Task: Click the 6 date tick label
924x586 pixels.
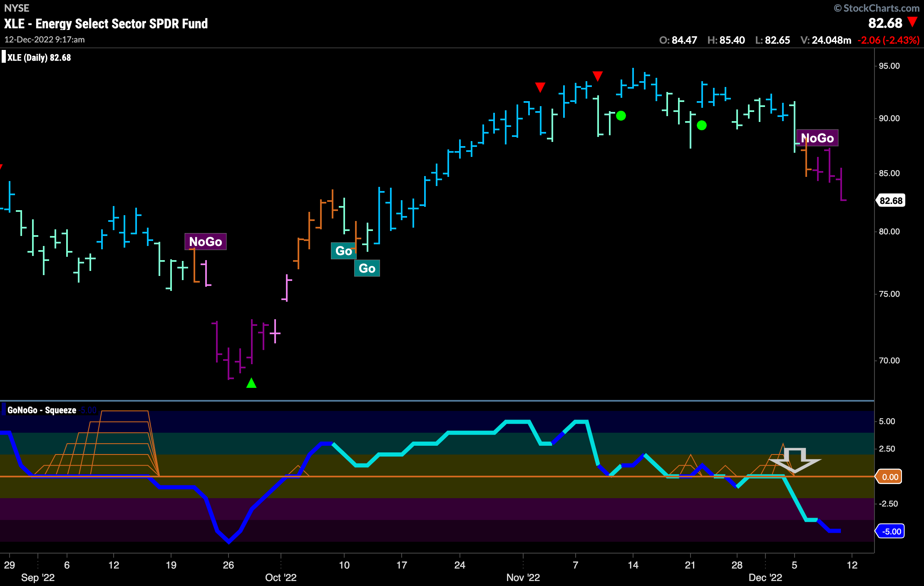Action: pyautogui.click(x=67, y=565)
